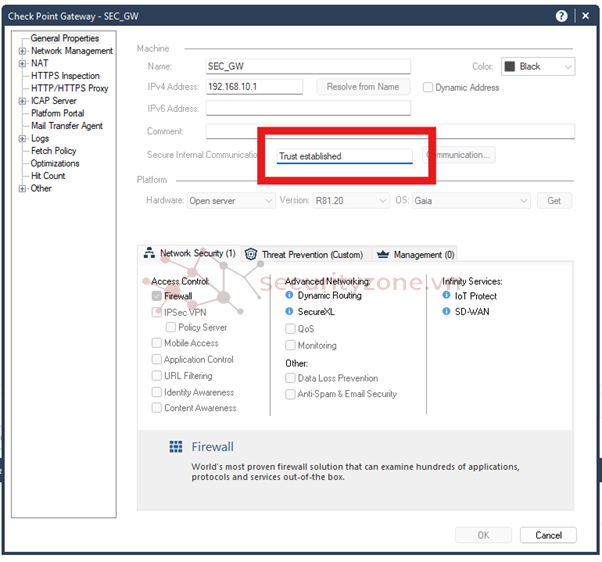
Task: Click the IPv4 Address field
Action: pyautogui.click(x=254, y=87)
